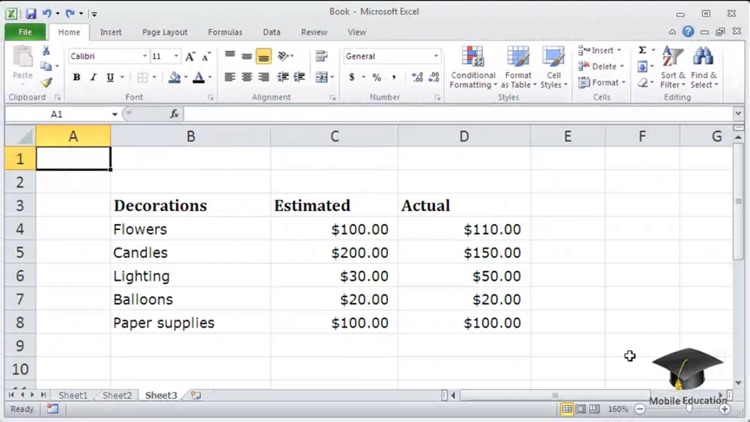Click Decrease Indent icon
750x422 pixels.
click(283, 77)
